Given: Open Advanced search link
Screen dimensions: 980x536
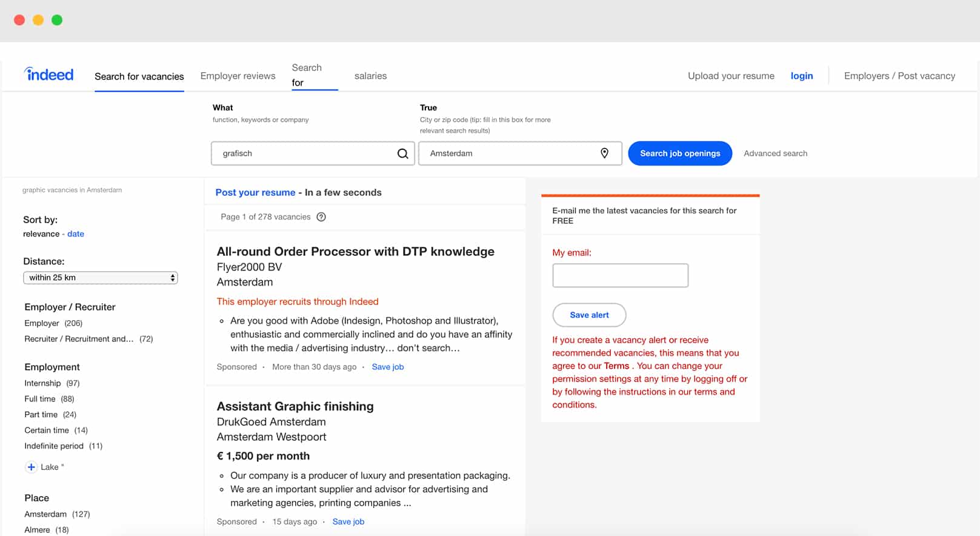Looking at the screenshot, I should 775,153.
